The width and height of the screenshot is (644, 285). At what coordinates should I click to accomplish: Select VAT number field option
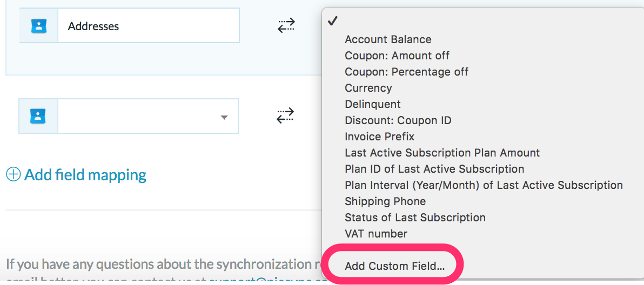(x=376, y=234)
